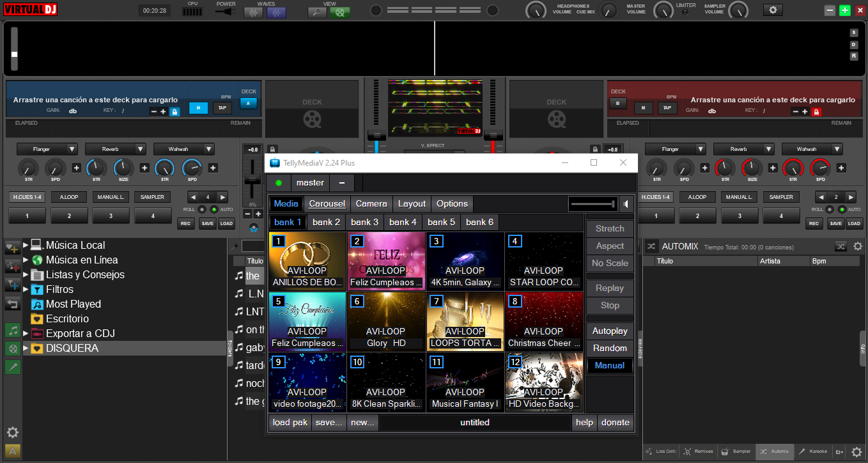Viewport: 868px width, 463px height.
Task: Open the Layout tab in TellyMediaV
Action: coord(412,203)
